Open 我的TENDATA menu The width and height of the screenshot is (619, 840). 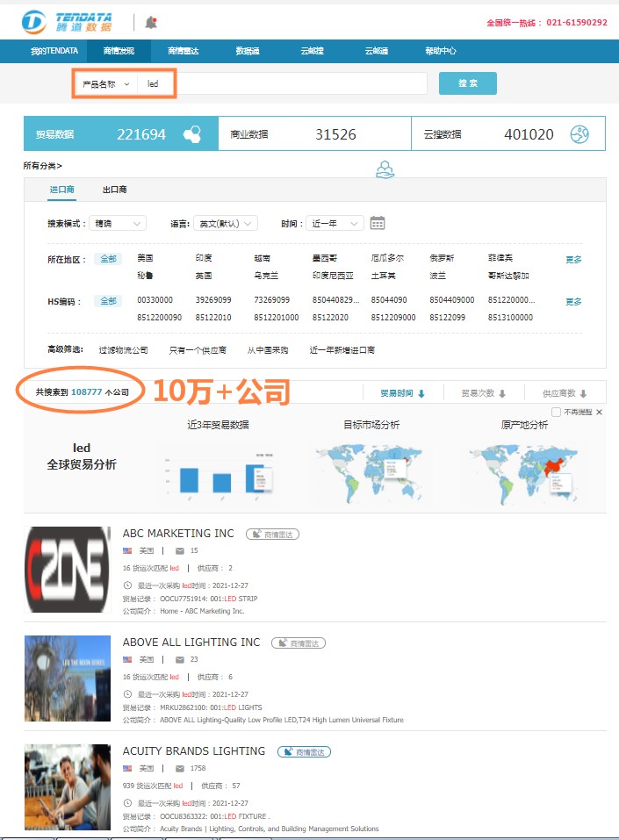54,51
